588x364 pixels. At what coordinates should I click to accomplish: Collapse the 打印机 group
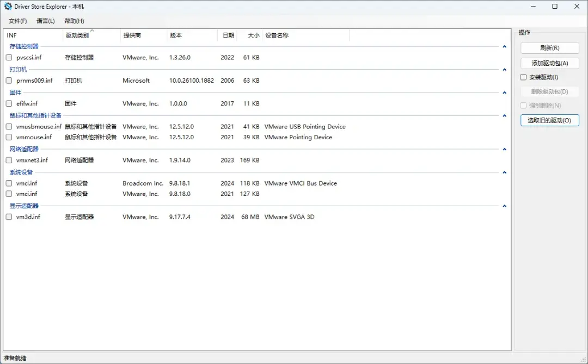pyautogui.click(x=504, y=69)
